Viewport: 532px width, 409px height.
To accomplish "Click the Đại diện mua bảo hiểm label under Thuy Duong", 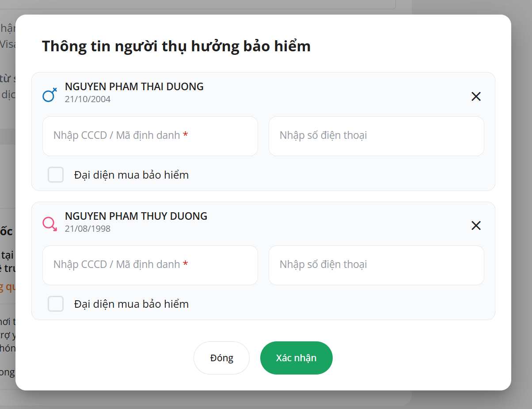I will pos(131,304).
